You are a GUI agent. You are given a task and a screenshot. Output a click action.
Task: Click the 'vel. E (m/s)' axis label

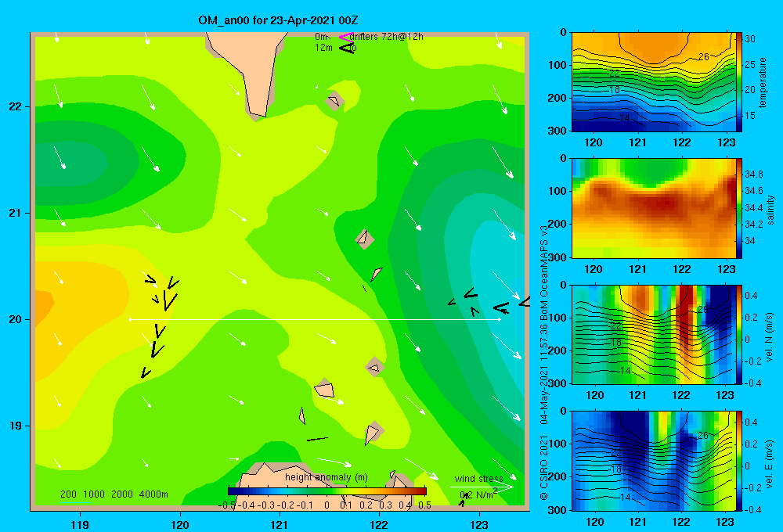tap(770, 463)
